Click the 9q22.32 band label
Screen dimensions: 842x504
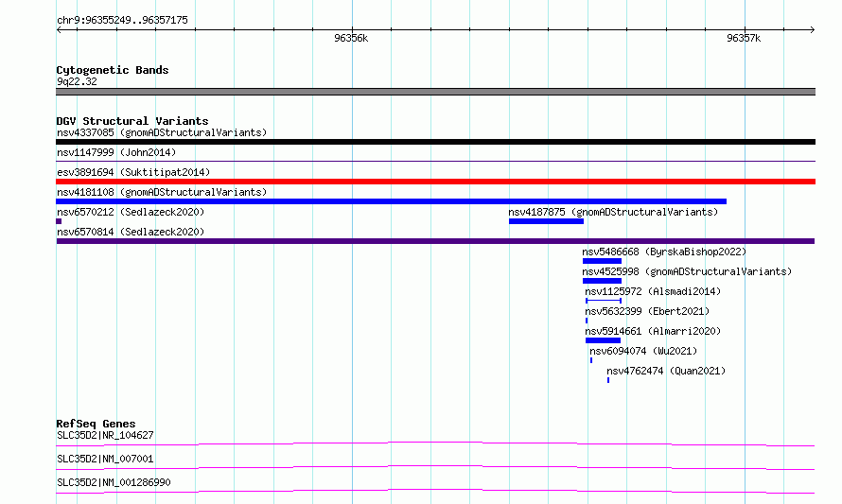pyautogui.click(x=77, y=81)
